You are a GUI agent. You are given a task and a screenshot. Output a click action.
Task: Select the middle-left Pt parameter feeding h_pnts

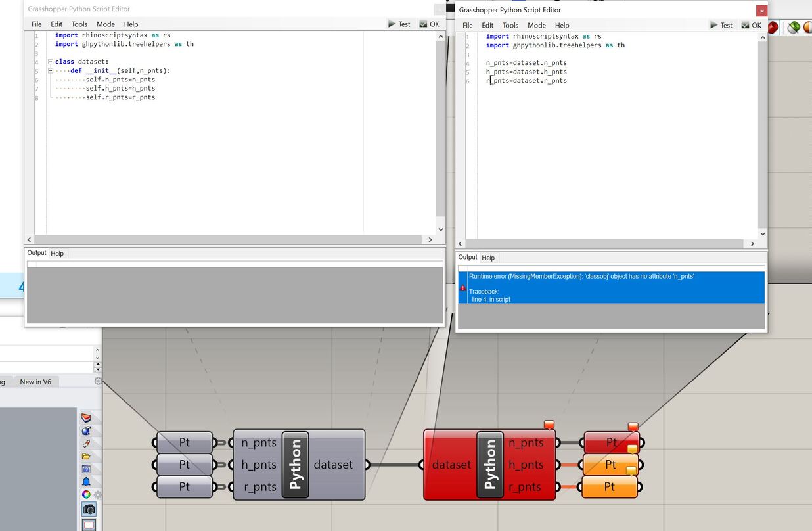tap(185, 465)
